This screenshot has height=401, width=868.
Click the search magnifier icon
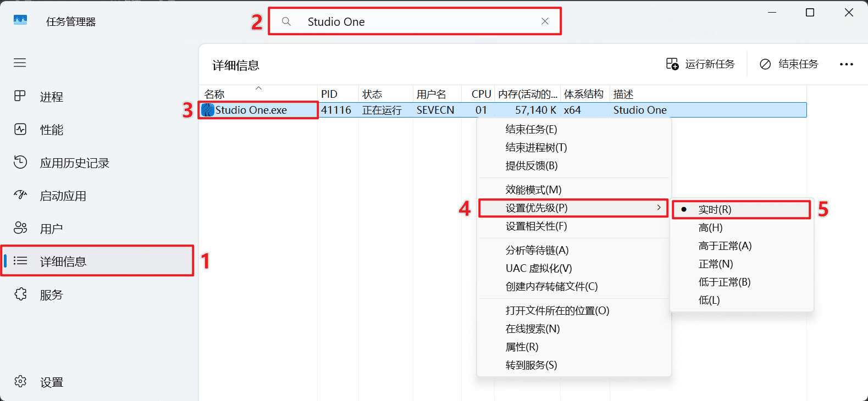[x=286, y=21]
